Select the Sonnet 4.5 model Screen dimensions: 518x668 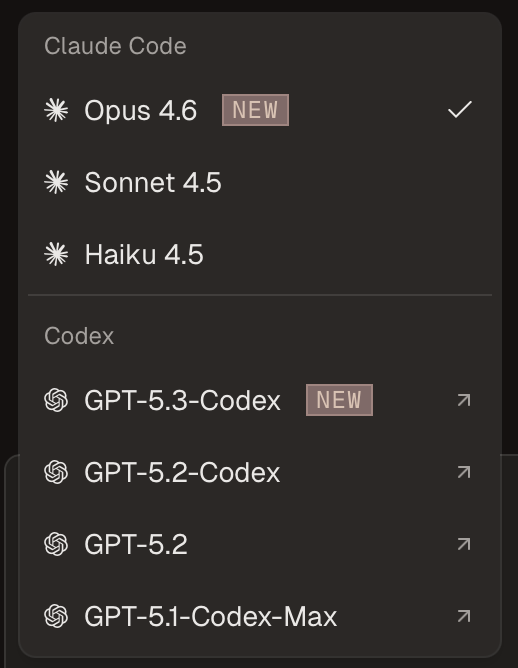tap(260, 182)
